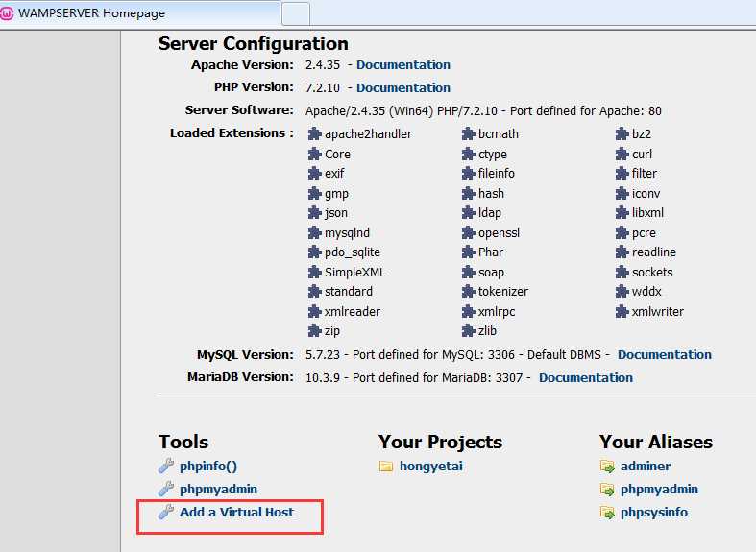This screenshot has width=756, height=552.
Task: Click the folder icon for hongyetai project
Action: coord(386,467)
